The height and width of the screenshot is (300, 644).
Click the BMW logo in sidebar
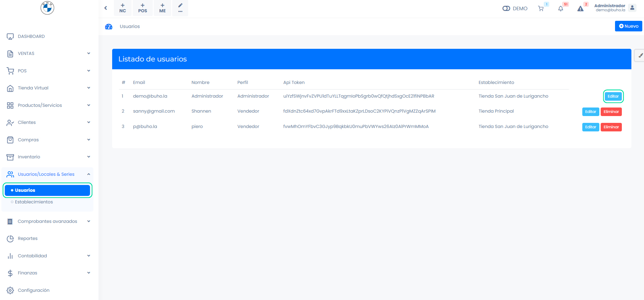(47, 8)
